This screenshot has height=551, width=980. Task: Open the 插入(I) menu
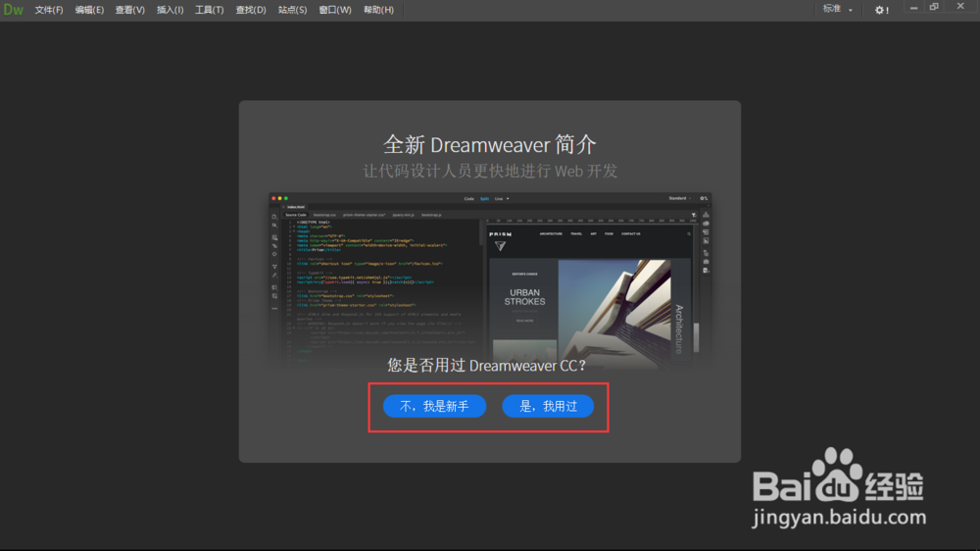(170, 10)
